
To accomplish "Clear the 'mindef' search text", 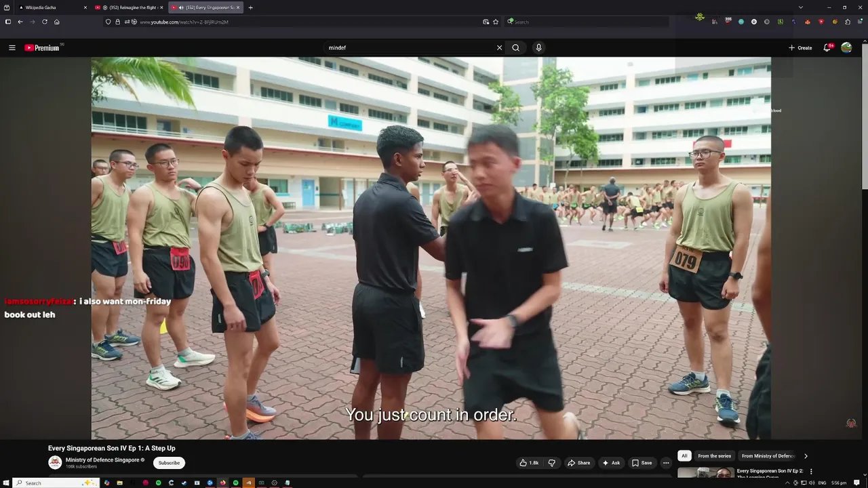I will coord(499,47).
